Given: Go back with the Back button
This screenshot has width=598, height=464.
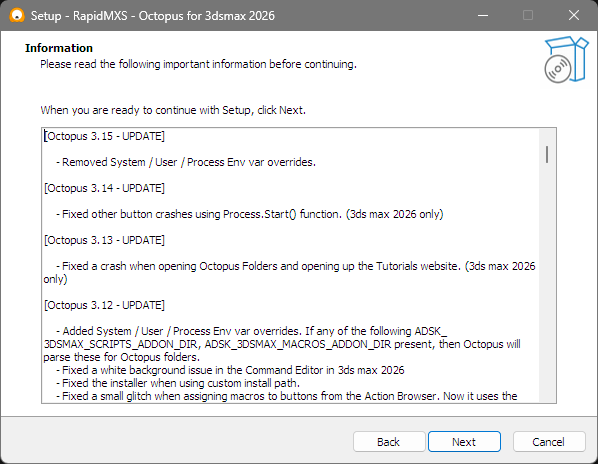Looking at the screenshot, I should 389,442.
